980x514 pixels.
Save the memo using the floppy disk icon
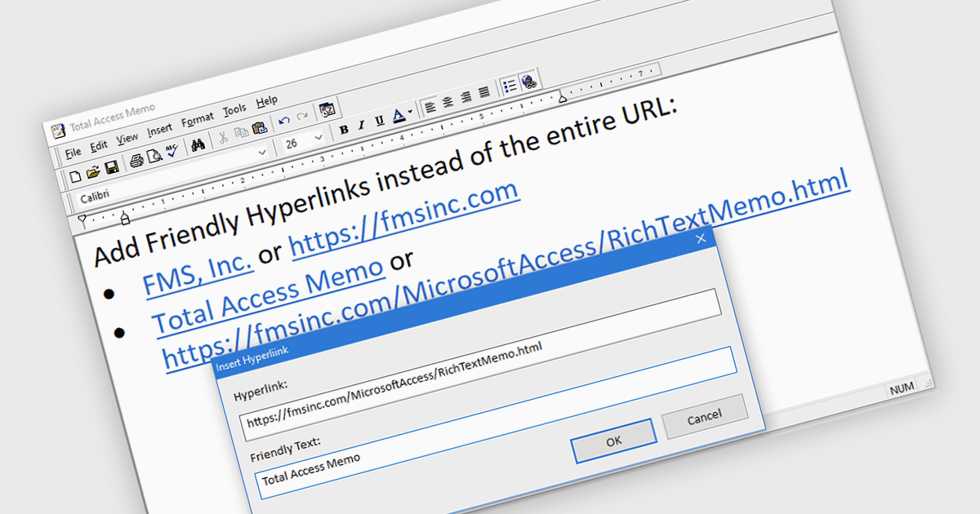(x=112, y=168)
